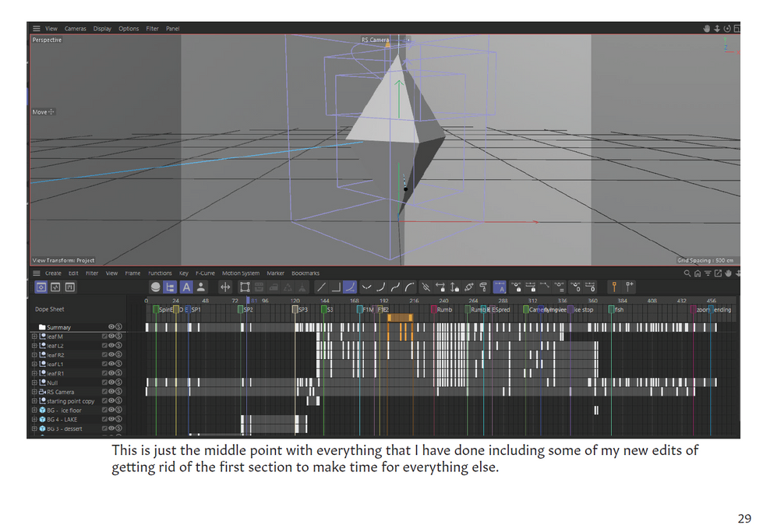The image size is (763, 532).
Task: Toggle solo 'S' for Summary row
Action: click(x=118, y=327)
